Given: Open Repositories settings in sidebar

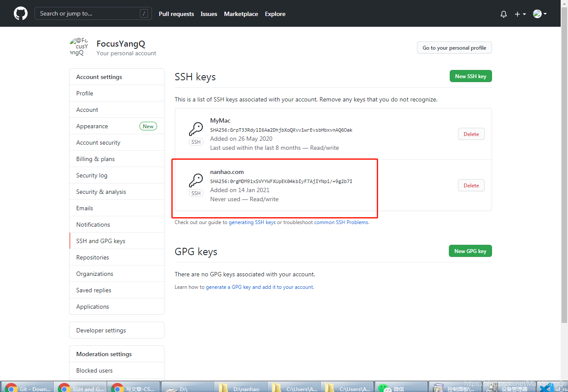Looking at the screenshot, I should 117,257.
